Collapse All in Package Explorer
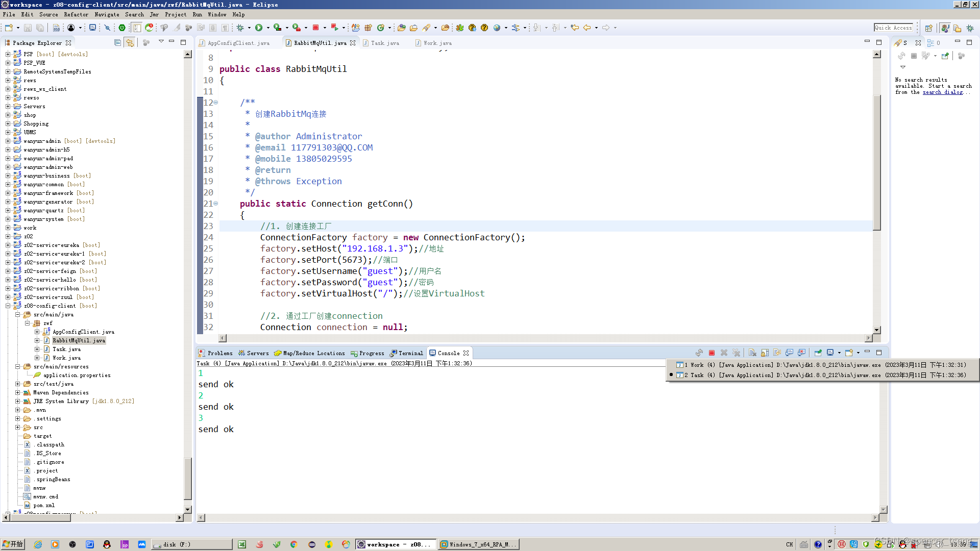 117,42
